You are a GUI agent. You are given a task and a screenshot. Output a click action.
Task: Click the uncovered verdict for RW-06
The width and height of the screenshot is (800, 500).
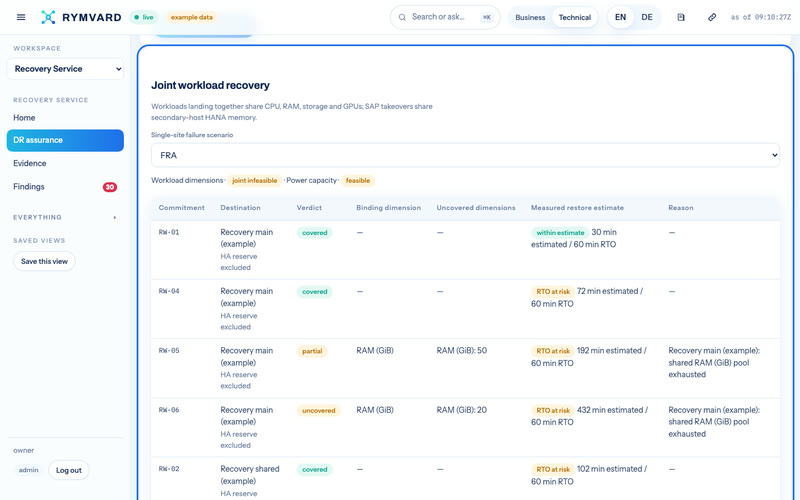(x=318, y=410)
